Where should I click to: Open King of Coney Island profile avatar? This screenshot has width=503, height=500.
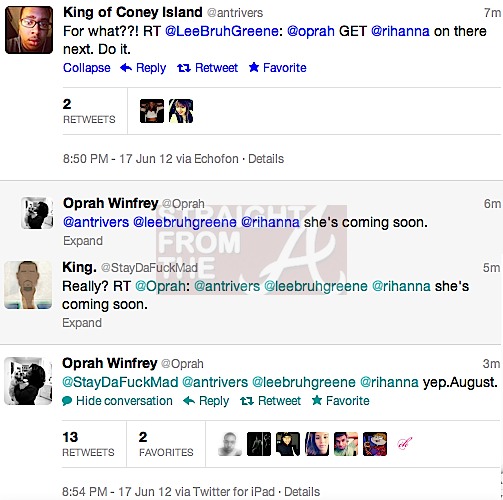29,30
